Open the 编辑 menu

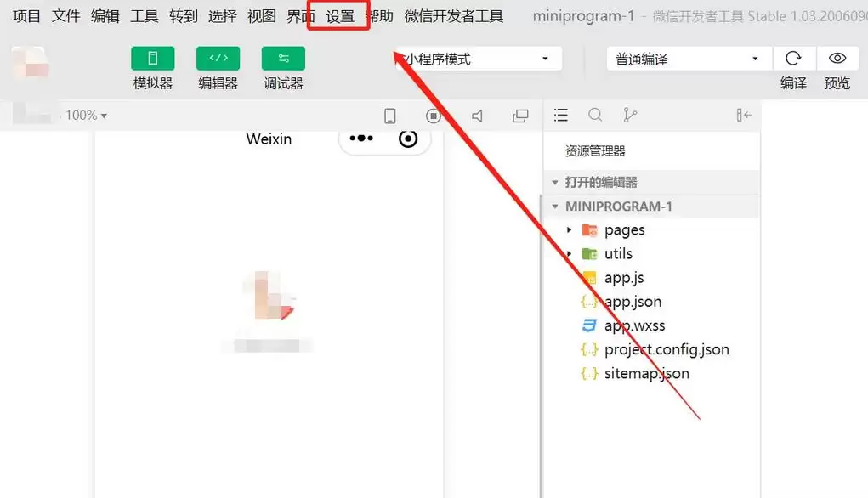(x=105, y=16)
